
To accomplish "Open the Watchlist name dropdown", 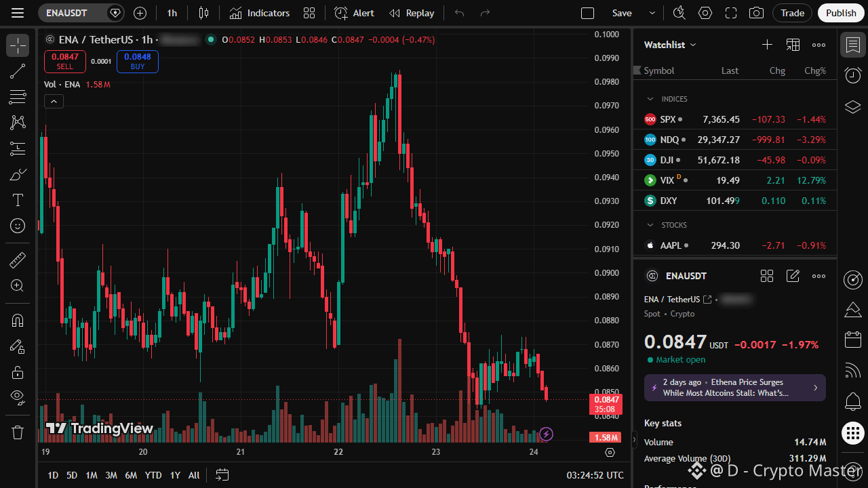I will (670, 45).
